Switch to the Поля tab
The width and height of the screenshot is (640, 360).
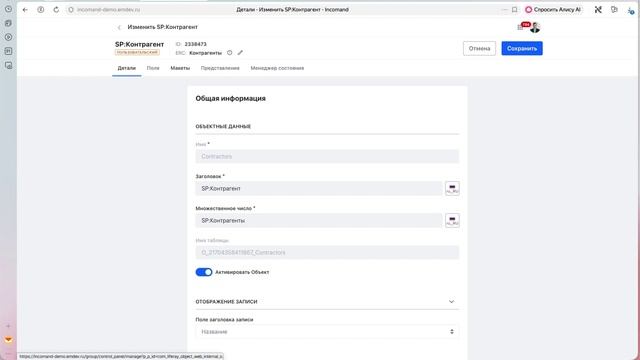[x=153, y=68]
